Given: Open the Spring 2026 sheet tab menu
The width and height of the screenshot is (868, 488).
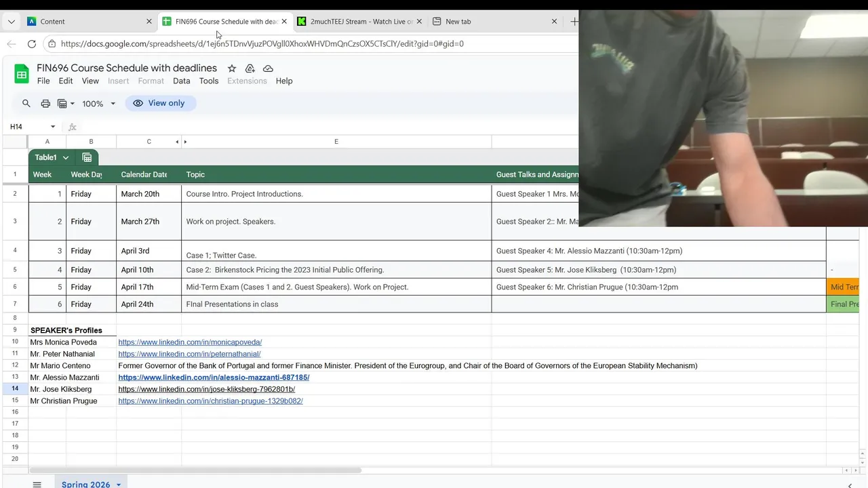Looking at the screenshot, I should pos(119,485).
